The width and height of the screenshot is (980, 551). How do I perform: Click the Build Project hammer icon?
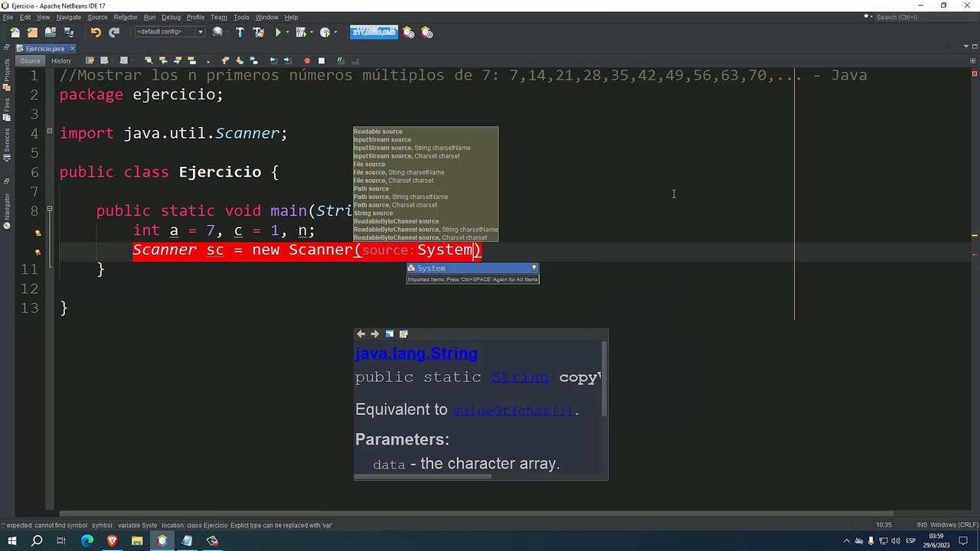coord(240,32)
